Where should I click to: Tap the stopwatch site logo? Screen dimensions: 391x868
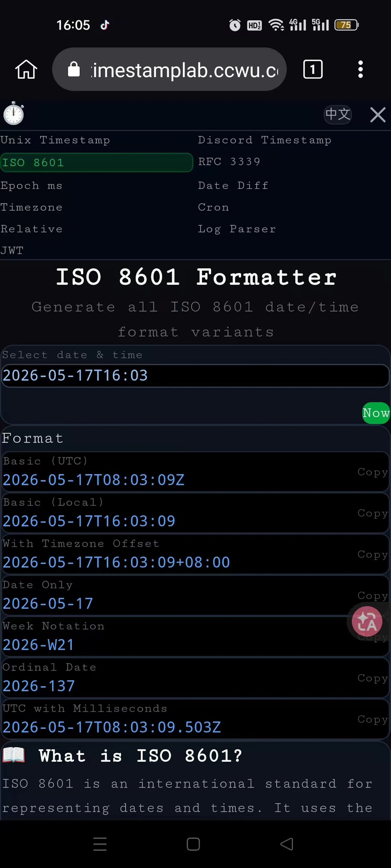pyautogui.click(x=13, y=113)
